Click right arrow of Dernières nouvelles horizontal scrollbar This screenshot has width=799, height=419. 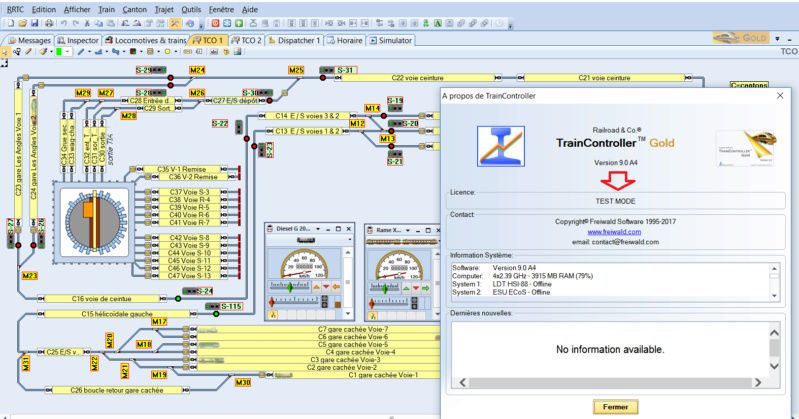click(x=758, y=382)
